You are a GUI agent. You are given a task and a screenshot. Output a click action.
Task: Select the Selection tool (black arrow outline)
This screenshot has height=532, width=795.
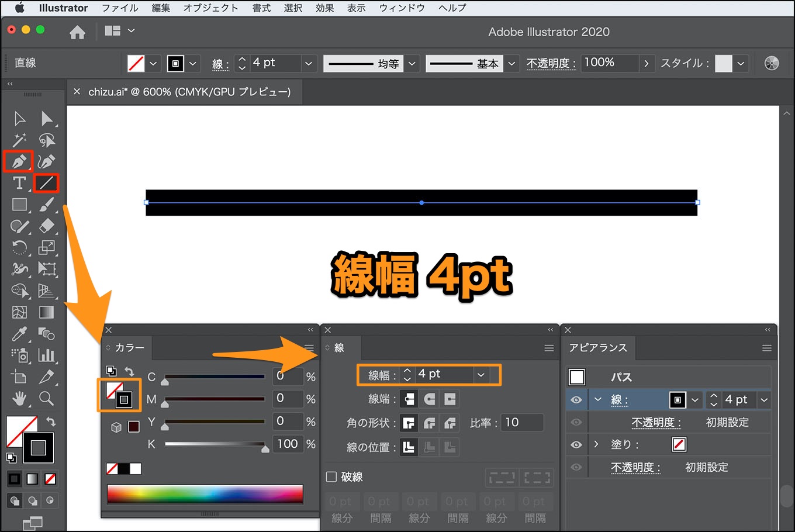19,119
